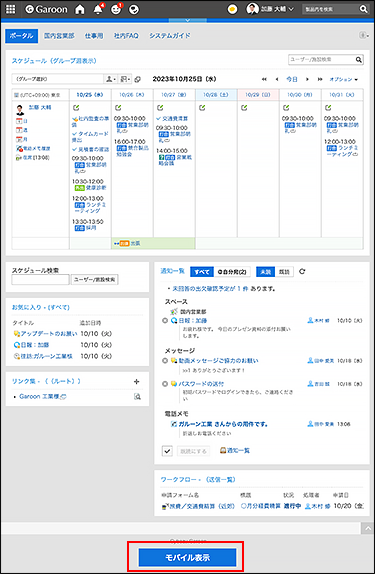This screenshot has width=375, height=574.
Task: Click the schedule search magnifier icon
Action: pyautogui.click(x=359, y=59)
